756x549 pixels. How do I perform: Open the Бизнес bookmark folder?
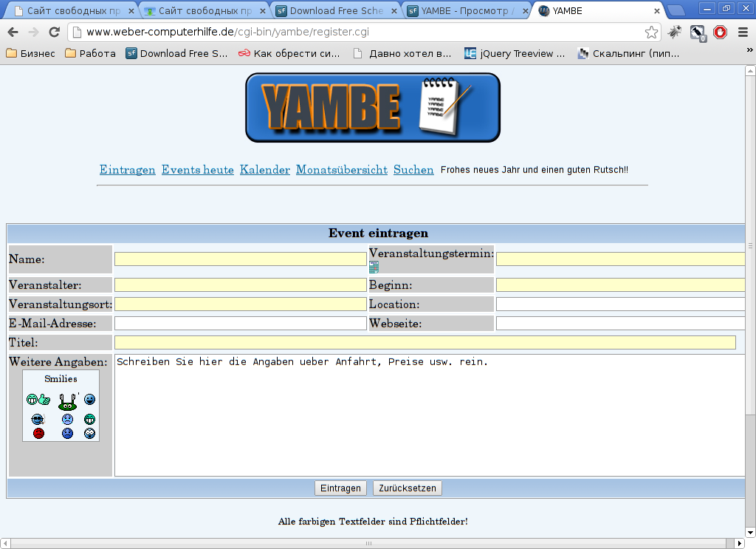pos(30,53)
